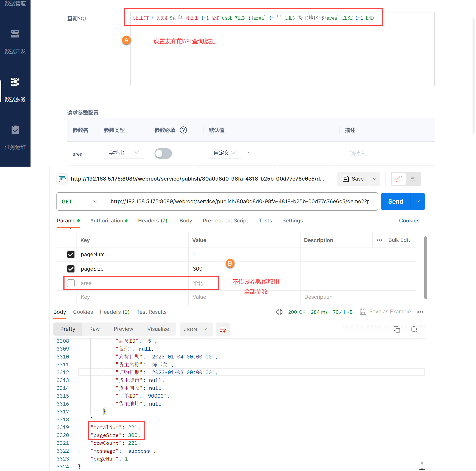The width and height of the screenshot is (476, 471).
Task: Open the comments icon next to the pencil
Action: point(413,179)
